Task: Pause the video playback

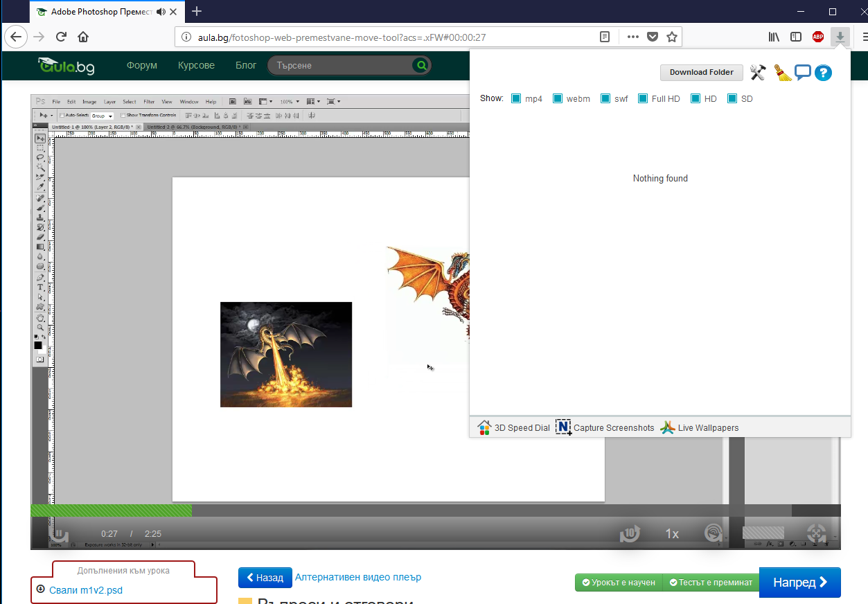Action: (x=59, y=534)
